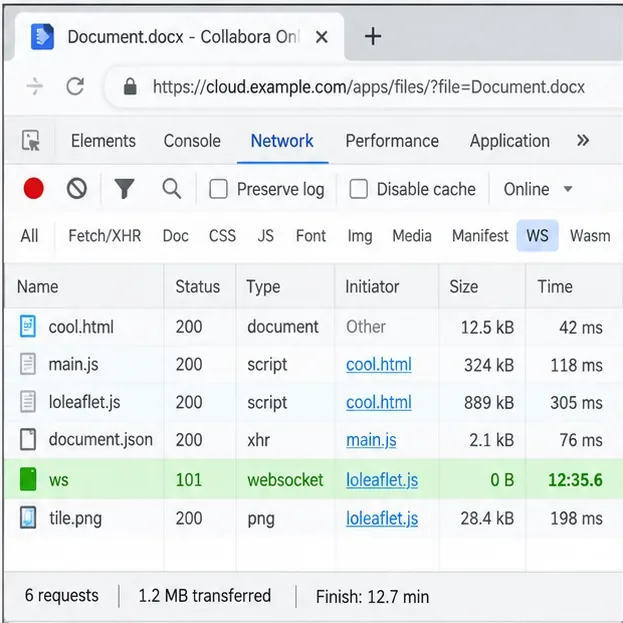Select the ws websocket request name
The height and width of the screenshot is (623, 623).
[x=58, y=480]
